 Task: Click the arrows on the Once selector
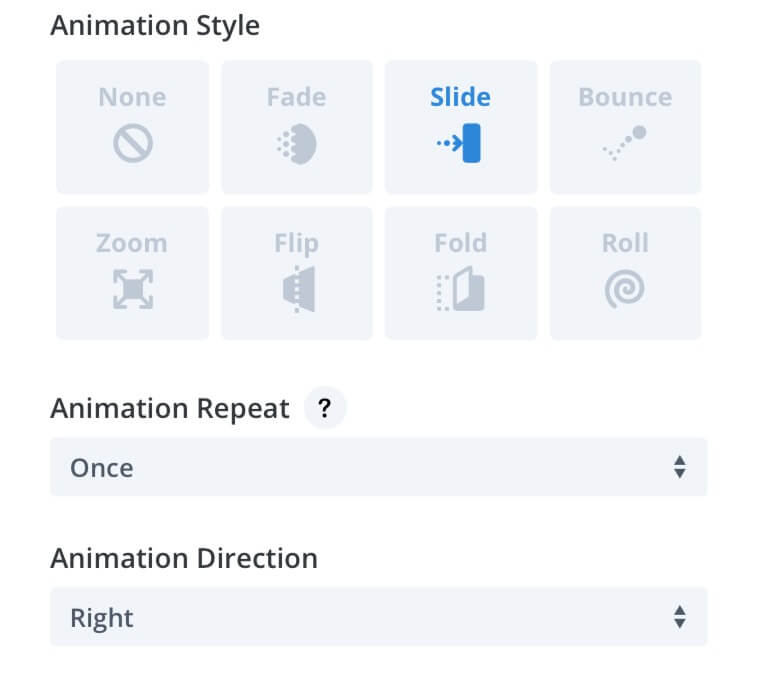[x=680, y=467]
